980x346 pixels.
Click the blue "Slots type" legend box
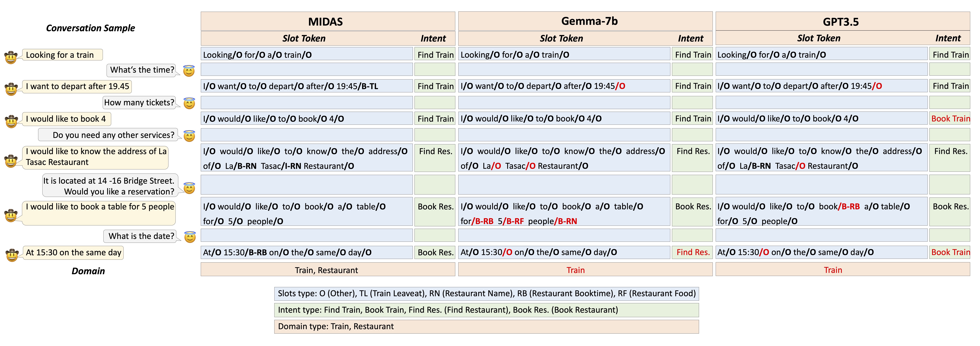click(x=486, y=294)
